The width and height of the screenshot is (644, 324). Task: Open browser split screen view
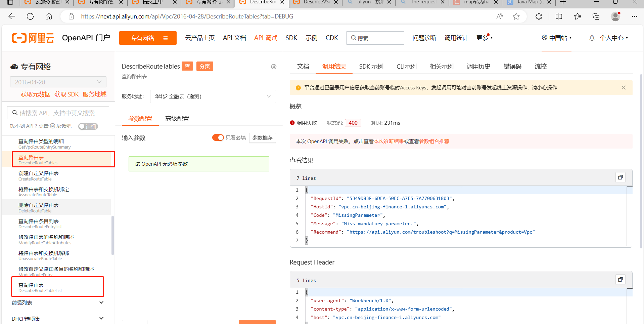point(559,16)
